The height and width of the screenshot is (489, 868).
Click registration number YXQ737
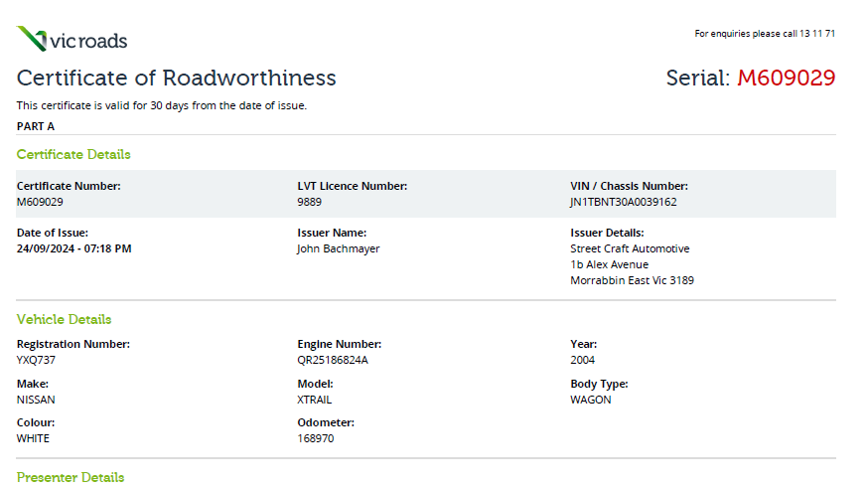pos(36,360)
